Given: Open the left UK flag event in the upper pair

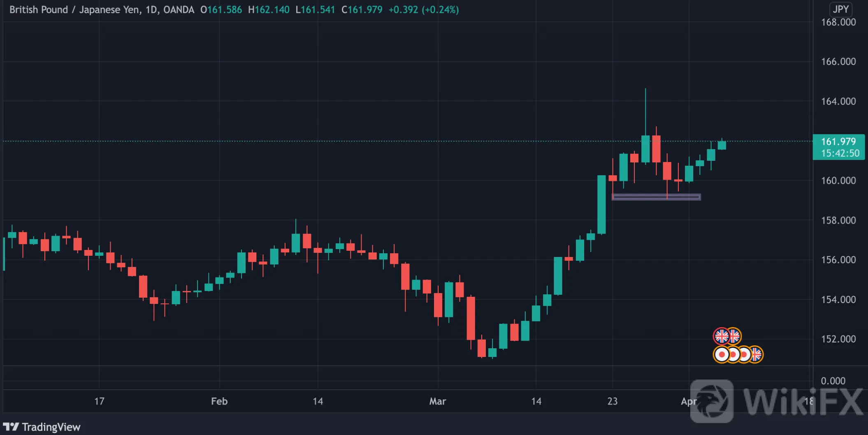Looking at the screenshot, I should [x=722, y=336].
